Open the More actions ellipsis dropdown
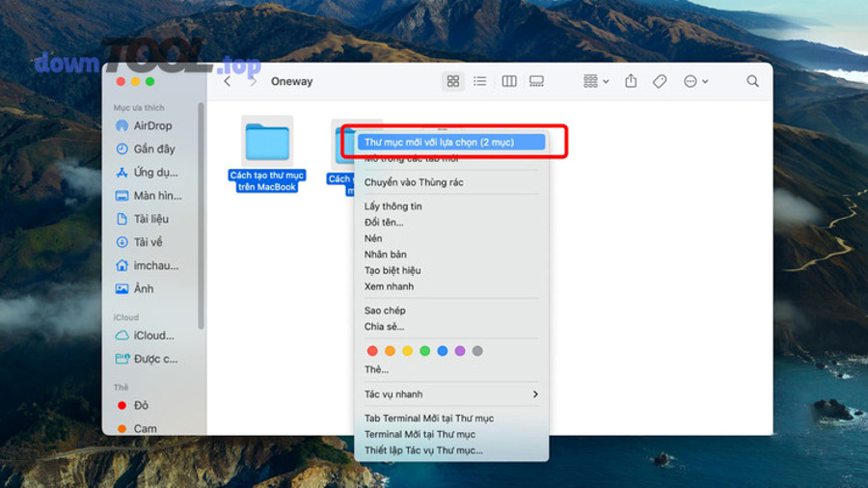 pos(695,82)
